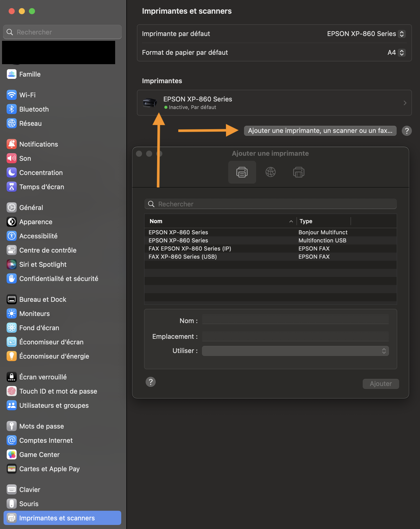Click the Type column header
The height and width of the screenshot is (529, 420).
pyautogui.click(x=324, y=221)
